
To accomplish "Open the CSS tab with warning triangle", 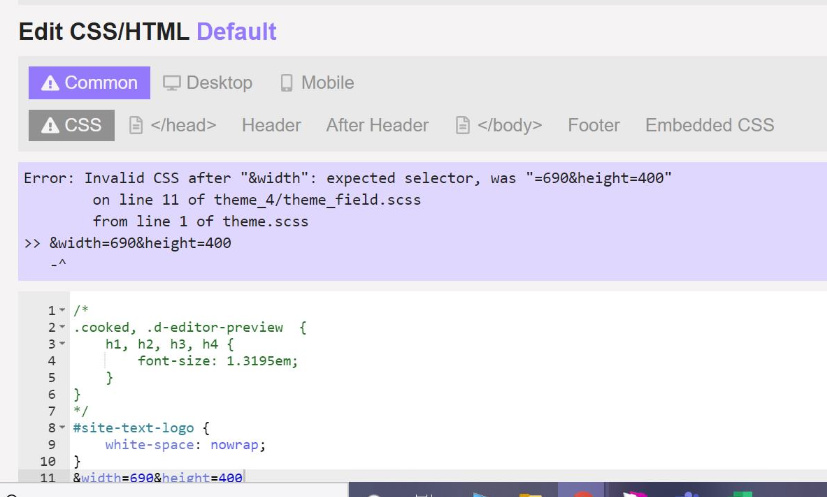I will click(x=72, y=126).
